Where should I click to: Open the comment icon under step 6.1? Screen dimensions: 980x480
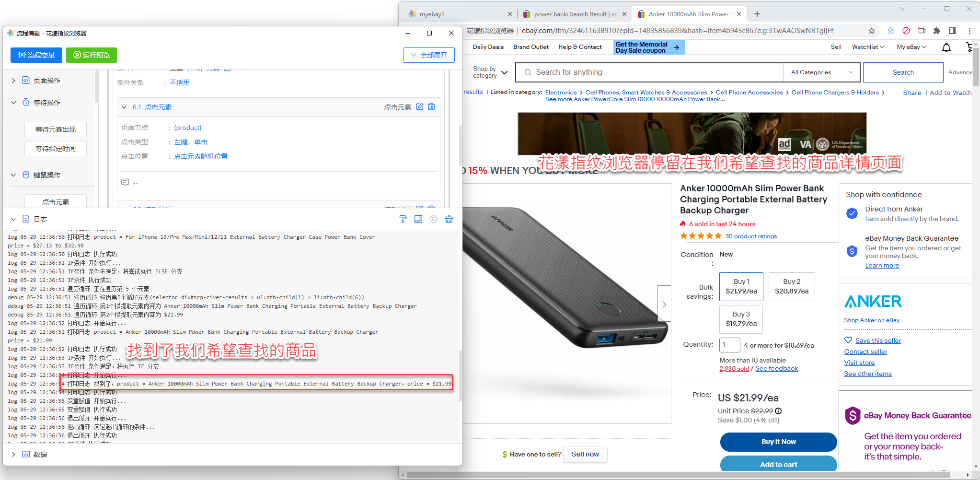[125, 182]
